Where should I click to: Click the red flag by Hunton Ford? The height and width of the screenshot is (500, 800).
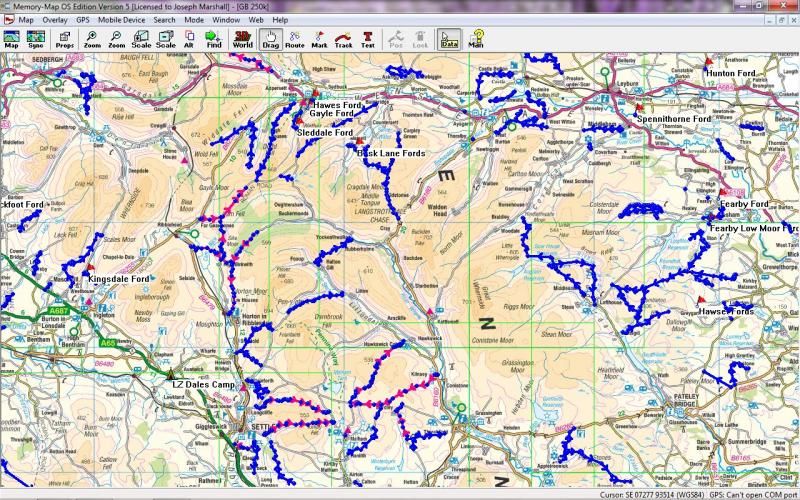click(709, 62)
